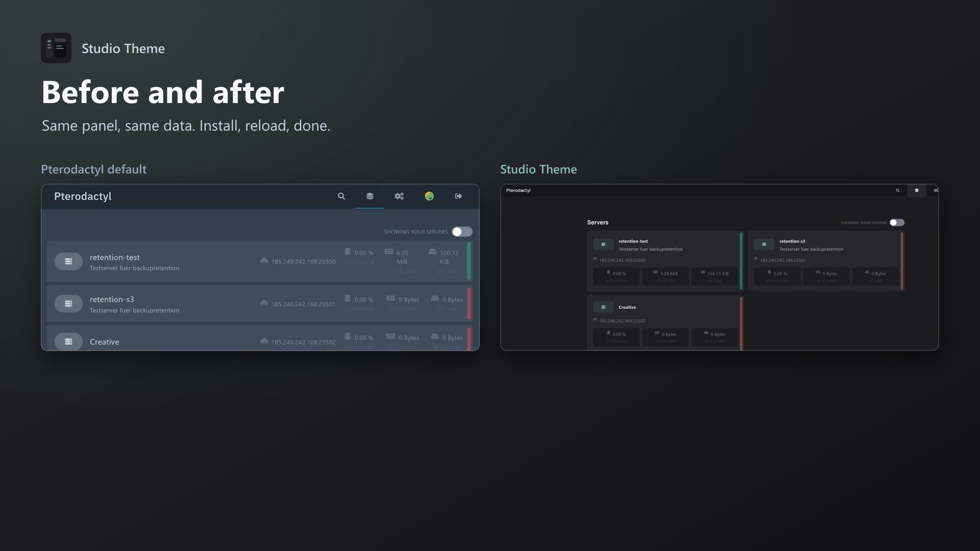
Task: Click address 185.240.242.168:25501 in Studio Theme panel
Action: 783,260
